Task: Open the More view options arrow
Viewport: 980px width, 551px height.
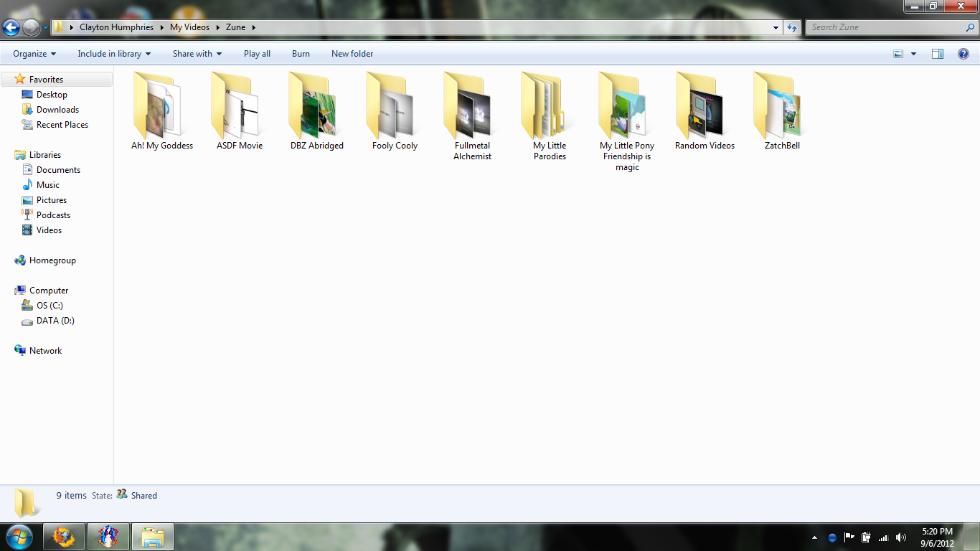Action: tap(913, 54)
